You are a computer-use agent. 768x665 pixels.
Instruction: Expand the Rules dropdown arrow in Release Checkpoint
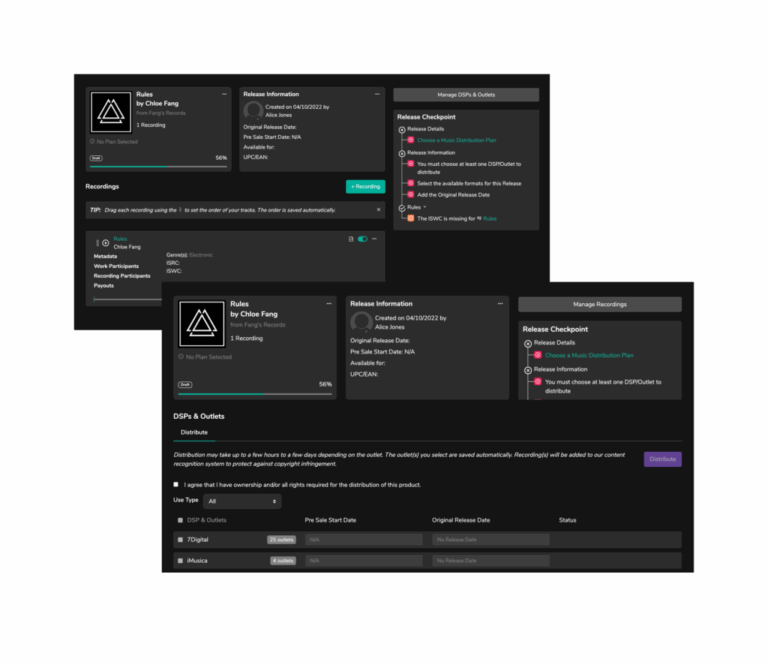pos(425,207)
